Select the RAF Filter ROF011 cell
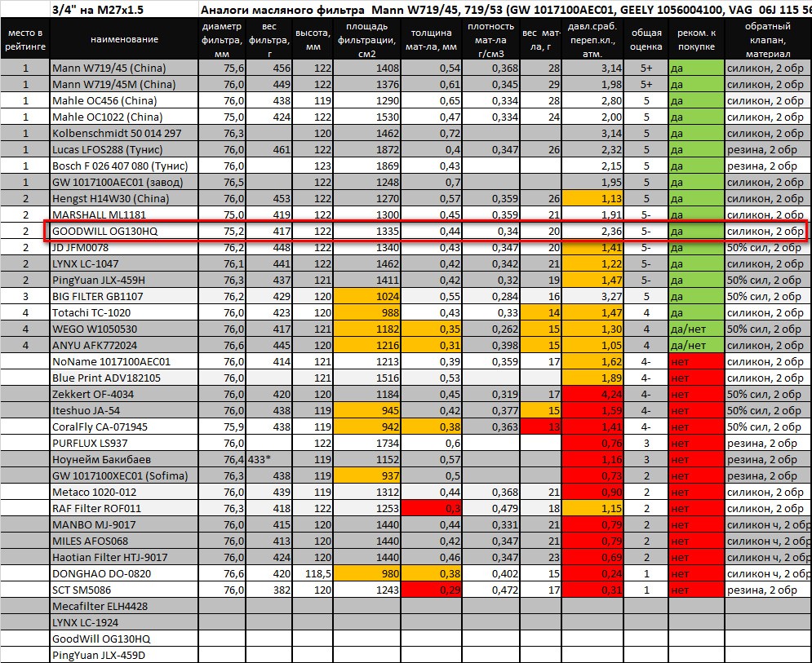This screenshot has height=663, width=812. [124, 508]
